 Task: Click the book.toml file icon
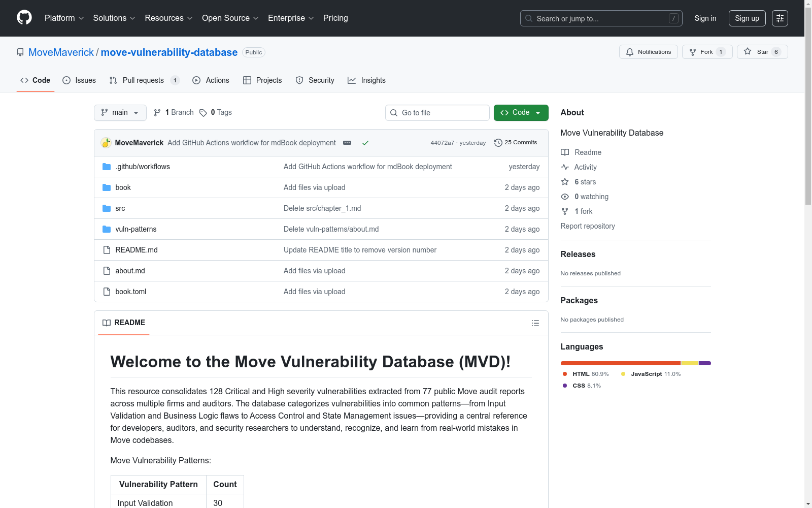coord(107,292)
